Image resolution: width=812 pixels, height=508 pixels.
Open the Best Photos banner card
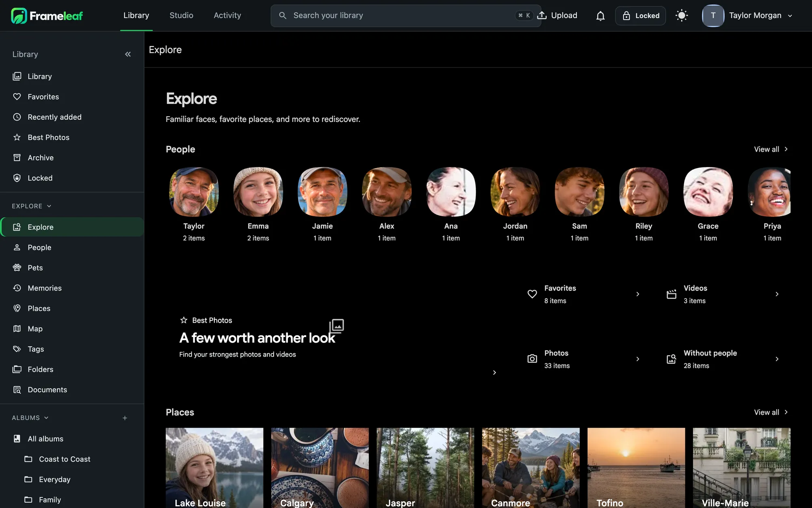337,327
